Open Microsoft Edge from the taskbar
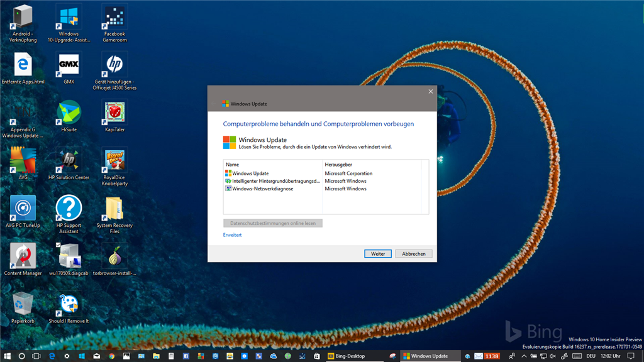 click(x=52, y=356)
